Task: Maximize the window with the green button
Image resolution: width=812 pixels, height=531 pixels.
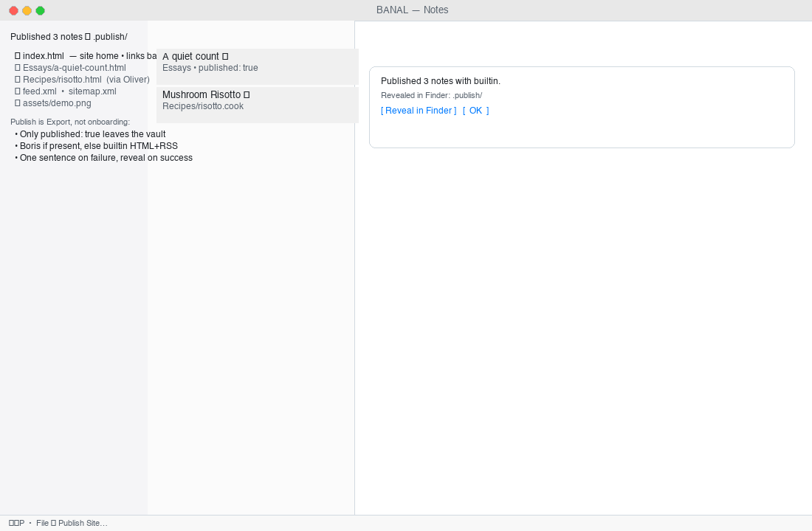Action: point(41,10)
